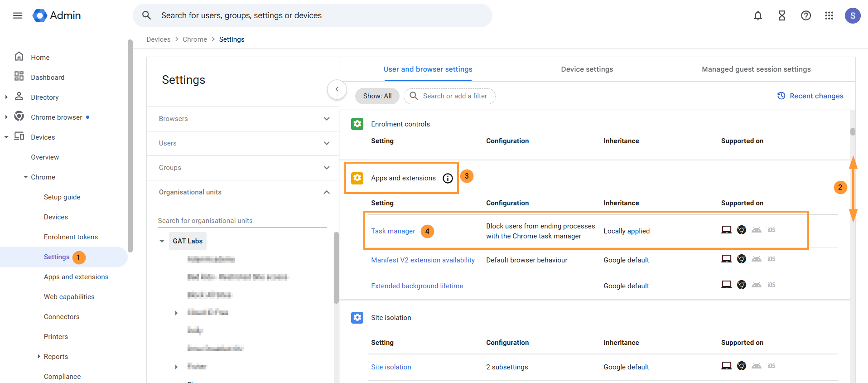Click the Android icon in Manifest V2 row
The height and width of the screenshot is (383, 868).
pos(757,259)
